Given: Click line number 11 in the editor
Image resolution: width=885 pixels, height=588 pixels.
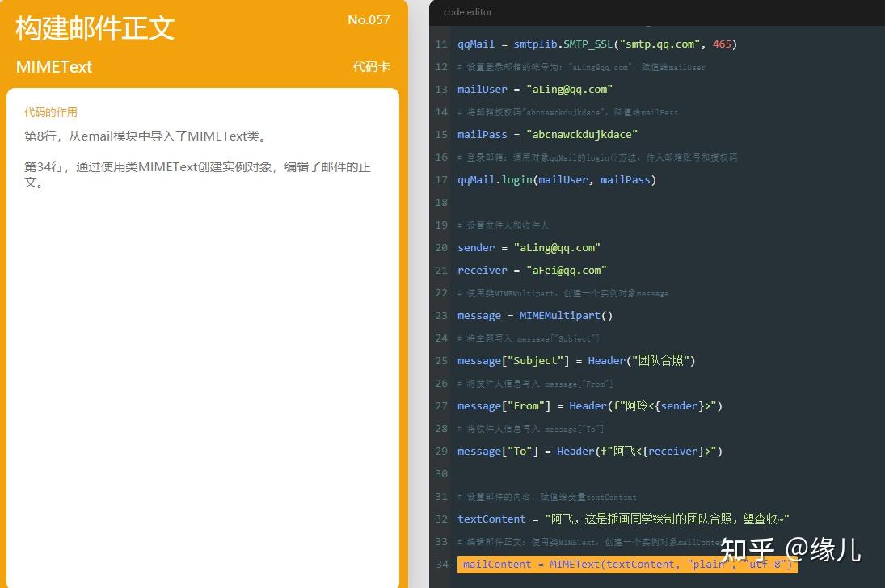Looking at the screenshot, I should [x=441, y=44].
